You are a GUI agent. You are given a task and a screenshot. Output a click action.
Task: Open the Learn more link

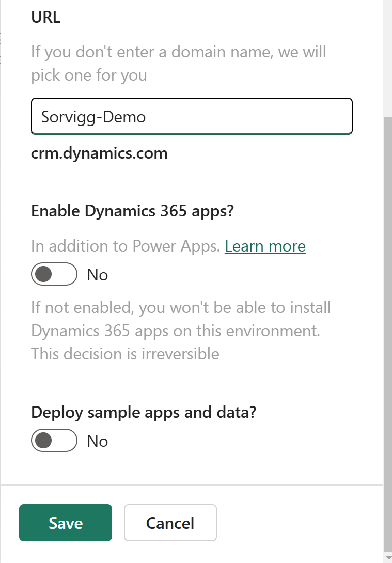coord(265,246)
